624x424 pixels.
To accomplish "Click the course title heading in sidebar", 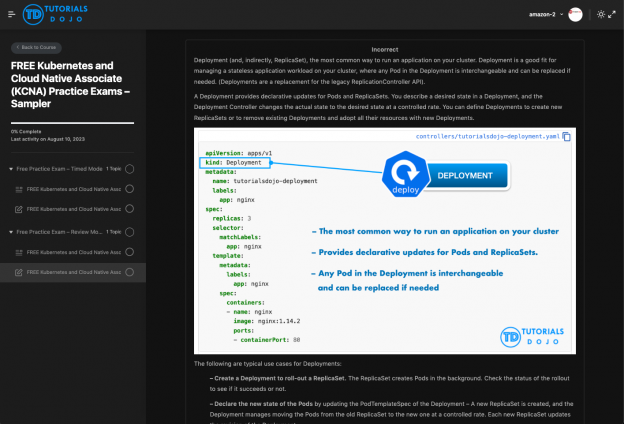I will click(70, 85).
